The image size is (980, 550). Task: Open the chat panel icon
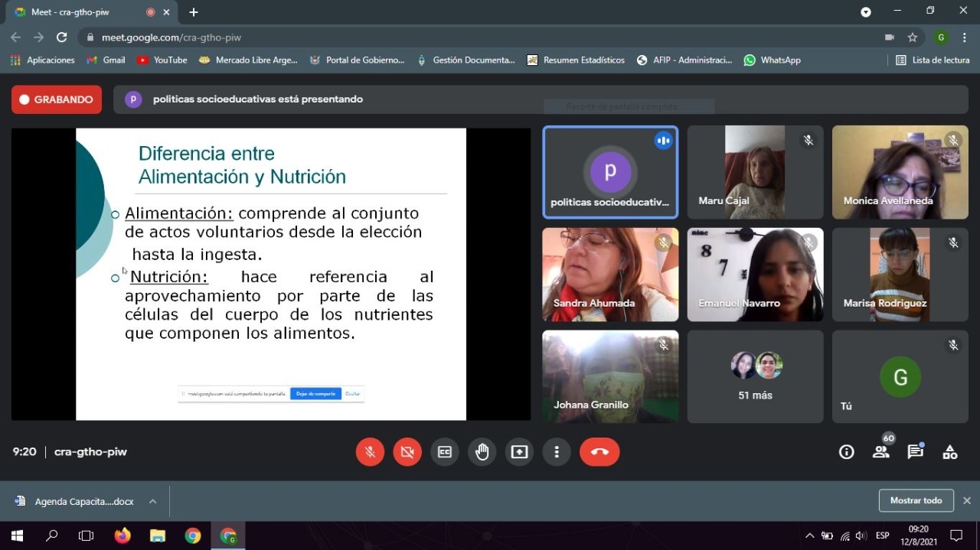pyautogui.click(x=915, y=452)
